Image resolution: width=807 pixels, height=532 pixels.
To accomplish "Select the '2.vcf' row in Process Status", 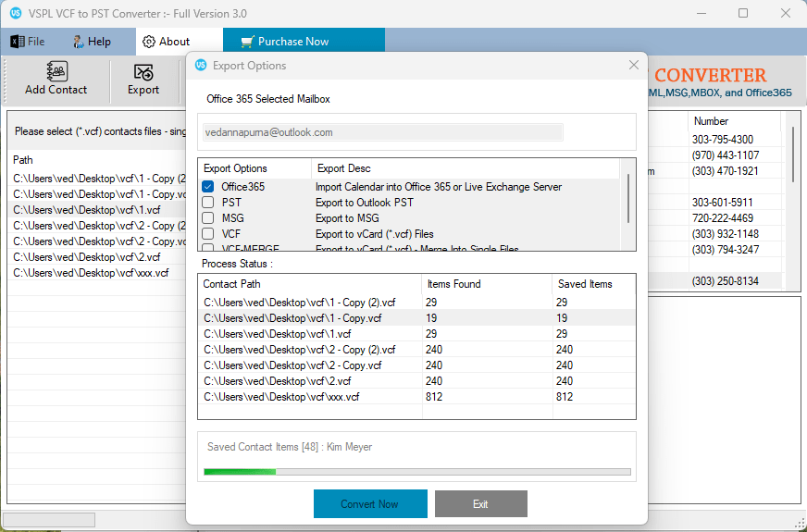I will [416, 381].
